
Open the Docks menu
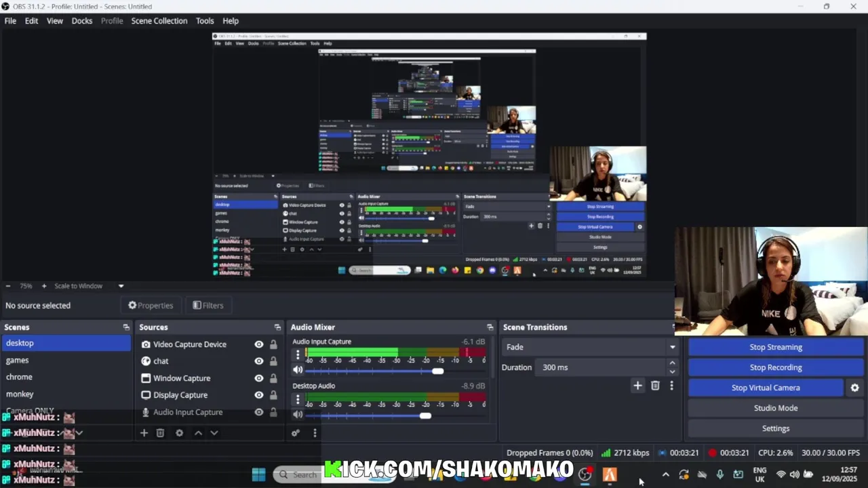pos(82,21)
